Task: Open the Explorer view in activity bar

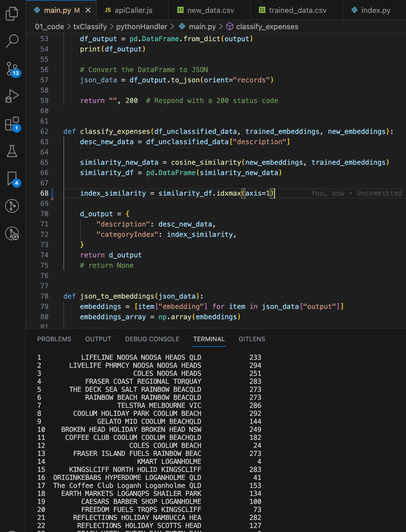Action: click(x=12, y=13)
